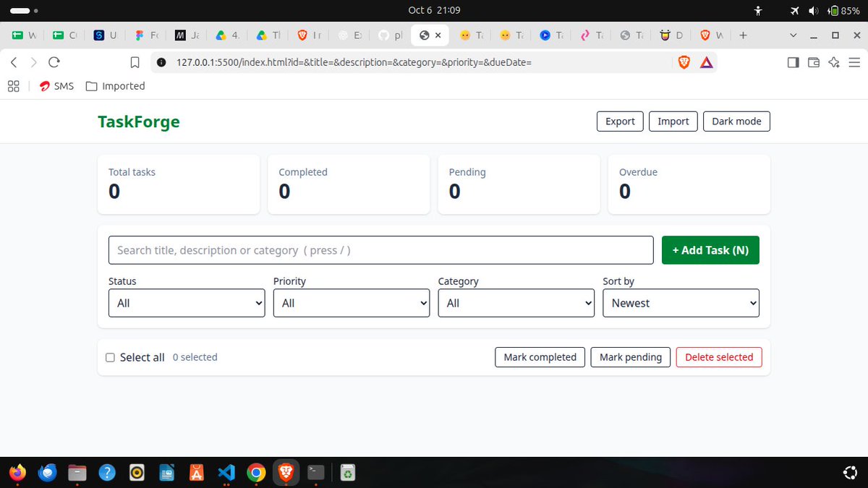The width and height of the screenshot is (868, 488).
Task: Click the Activities pill in top bar
Action: click(23, 11)
